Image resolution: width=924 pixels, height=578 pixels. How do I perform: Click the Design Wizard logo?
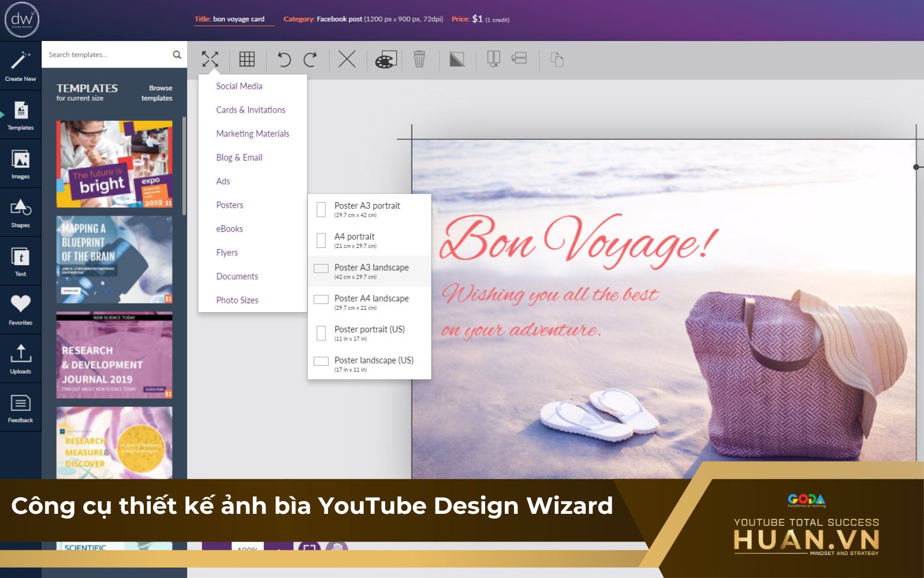(22, 20)
